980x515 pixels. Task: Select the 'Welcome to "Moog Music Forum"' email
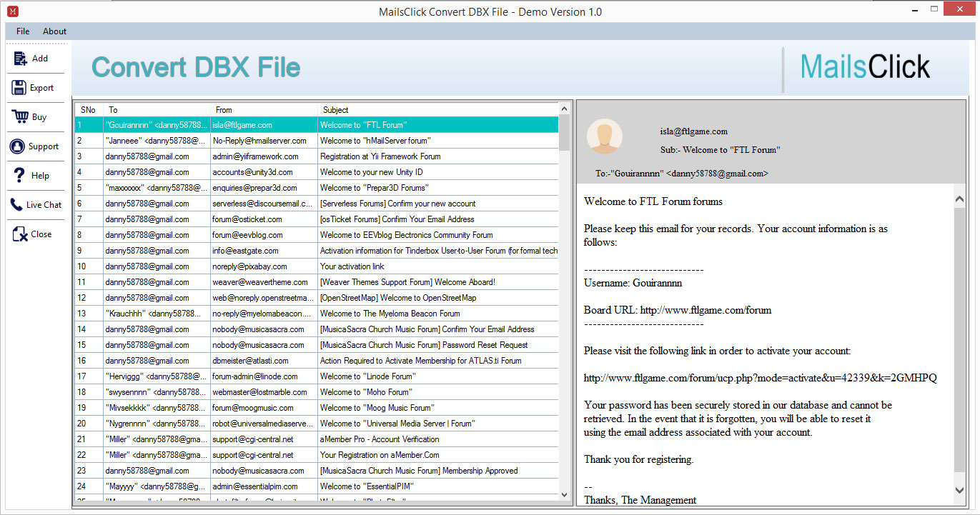click(x=317, y=408)
